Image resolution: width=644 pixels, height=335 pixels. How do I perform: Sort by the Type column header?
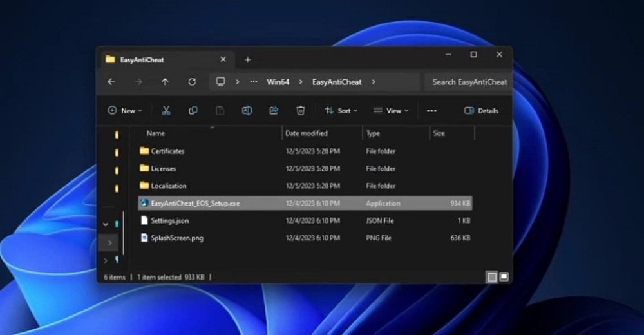tap(373, 133)
